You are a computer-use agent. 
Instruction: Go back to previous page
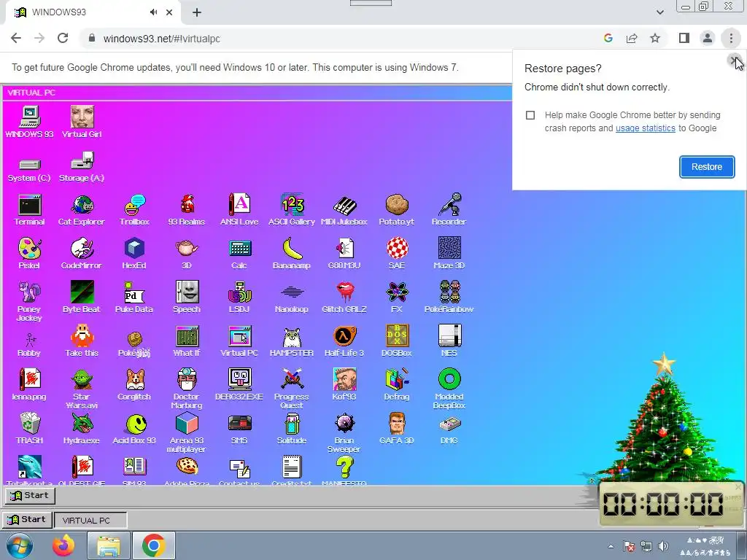pos(16,38)
